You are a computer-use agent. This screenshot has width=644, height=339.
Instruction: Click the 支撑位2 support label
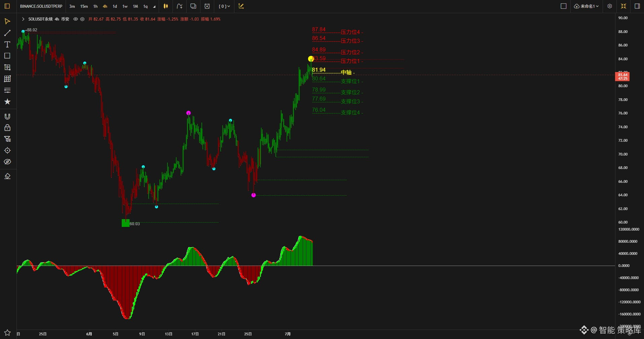[350, 93]
